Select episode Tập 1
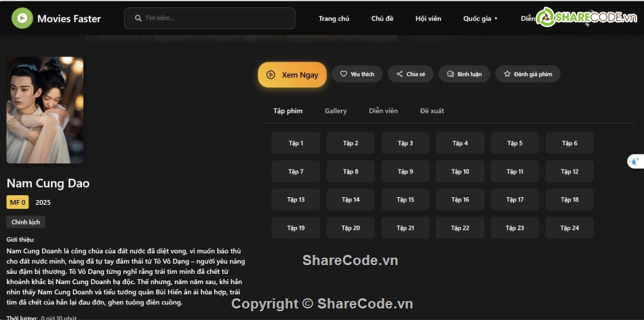Viewport: 644px width, 320px height. click(x=296, y=143)
